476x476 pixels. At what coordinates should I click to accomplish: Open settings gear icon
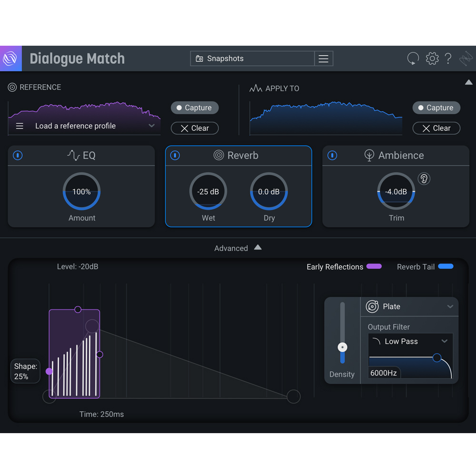coord(432,58)
